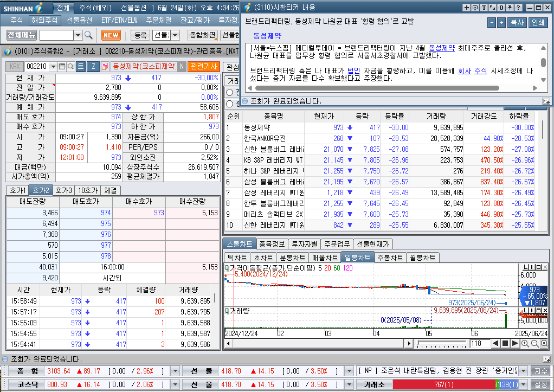Screen dimensions: 554x392
Task: Click the diagonal resize arrows icon in ticker title bar
Action: point(492,8)
